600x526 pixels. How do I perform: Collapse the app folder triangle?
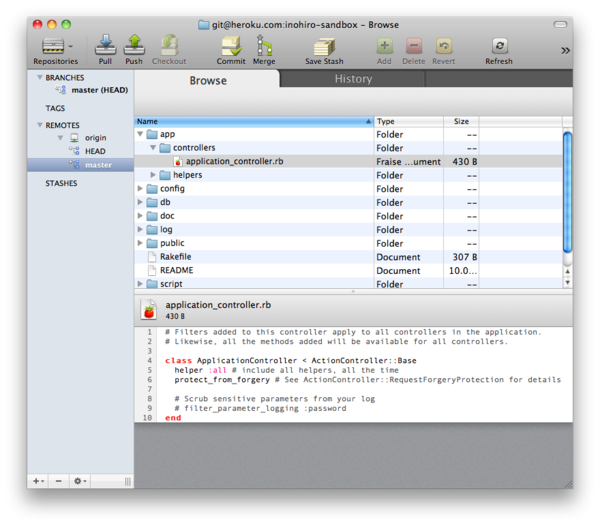(x=140, y=134)
